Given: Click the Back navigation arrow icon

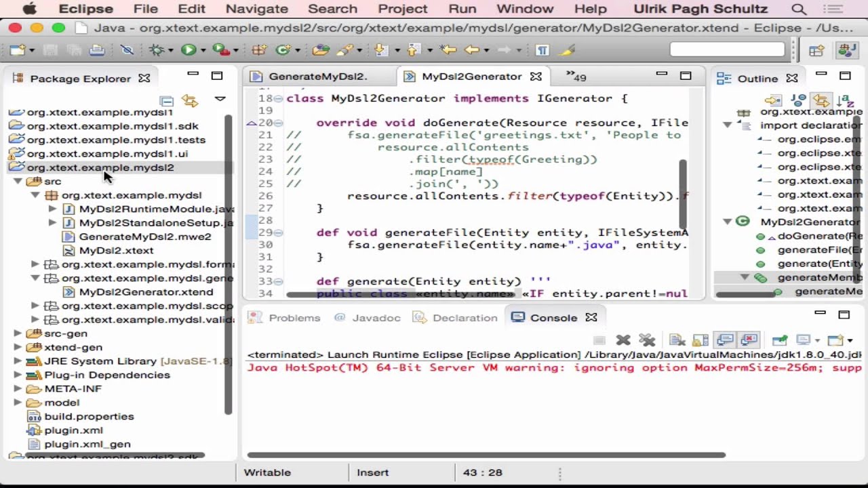Looking at the screenshot, I should (472, 50).
